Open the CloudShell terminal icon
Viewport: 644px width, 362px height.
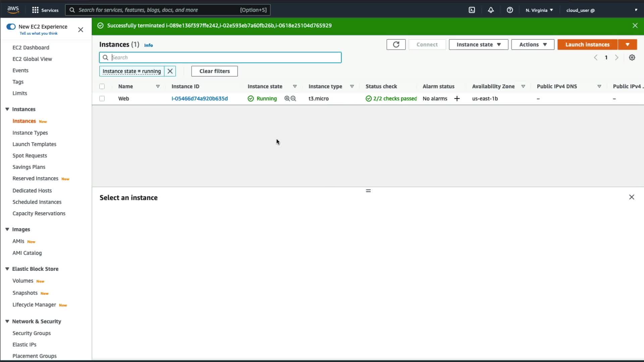[472, 10]
